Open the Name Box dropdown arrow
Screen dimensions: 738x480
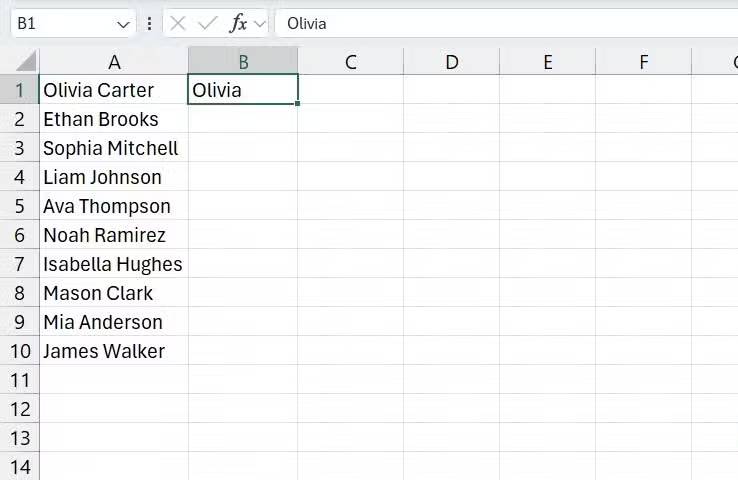[x=123, y=23]
